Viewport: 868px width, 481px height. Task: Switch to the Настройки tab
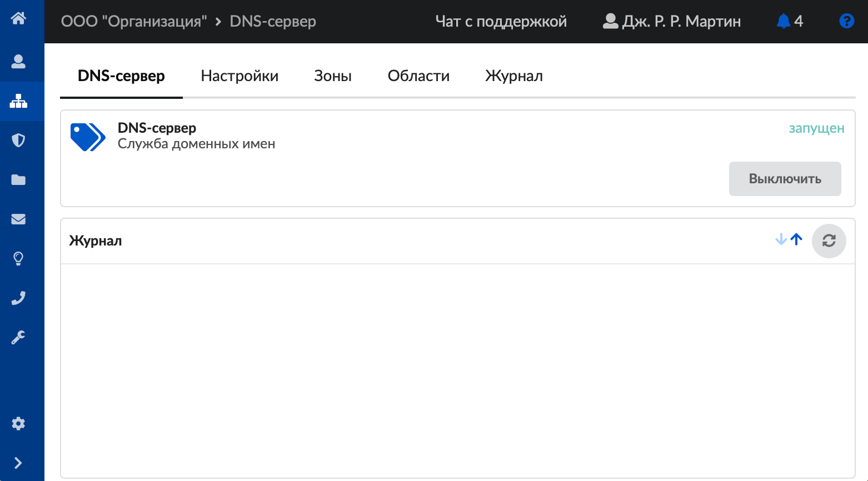(240, 76)
